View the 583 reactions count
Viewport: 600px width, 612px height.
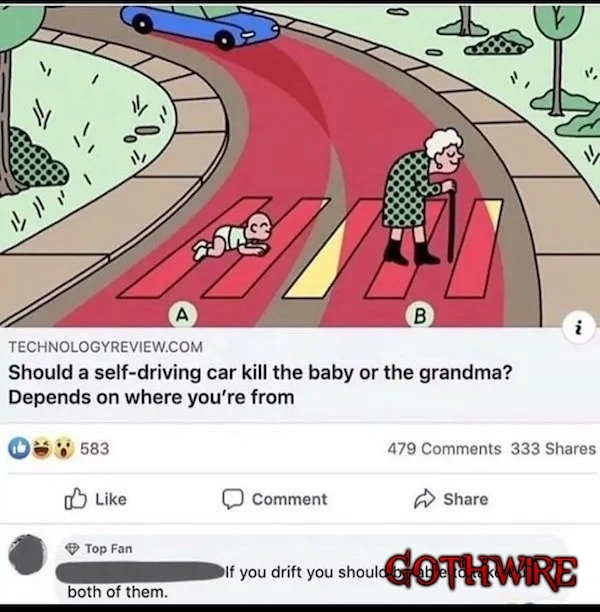coord(94,449)
